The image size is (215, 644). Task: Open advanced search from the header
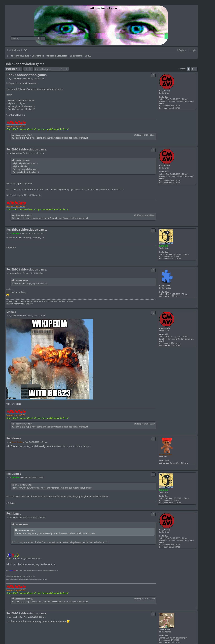point(43,38)
